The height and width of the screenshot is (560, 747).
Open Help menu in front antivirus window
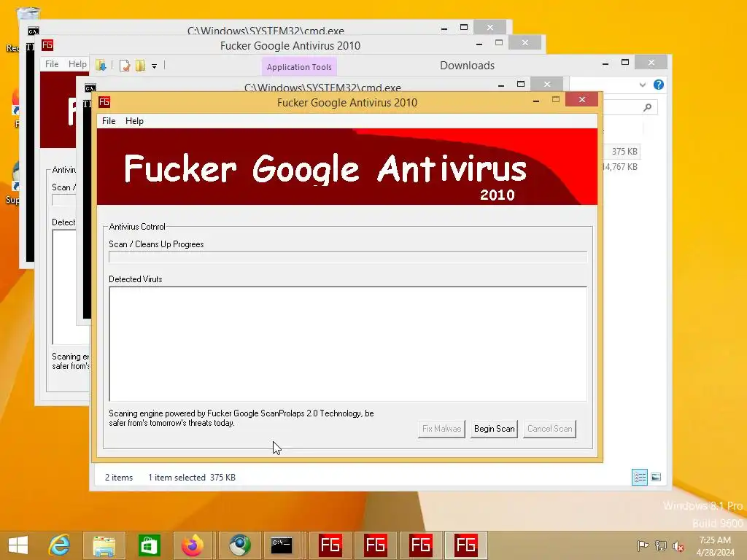(x=134, y=121)
